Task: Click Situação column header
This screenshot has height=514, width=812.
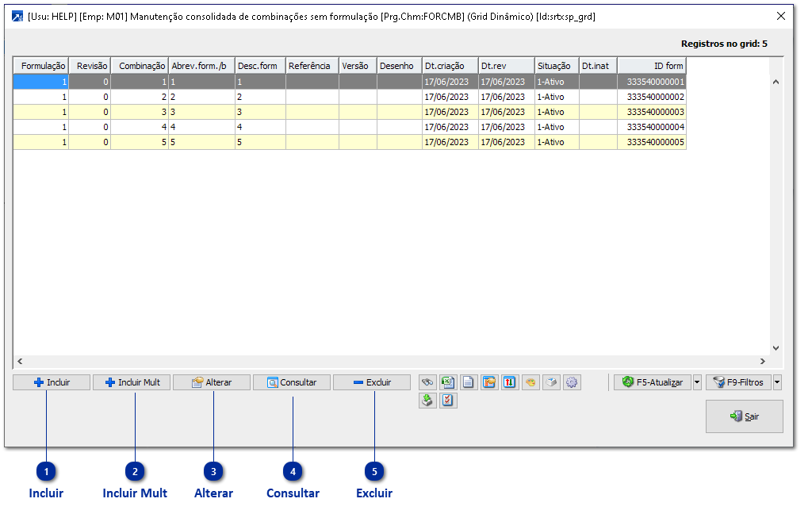Action: pyautogui.click(x=557, y=66)
